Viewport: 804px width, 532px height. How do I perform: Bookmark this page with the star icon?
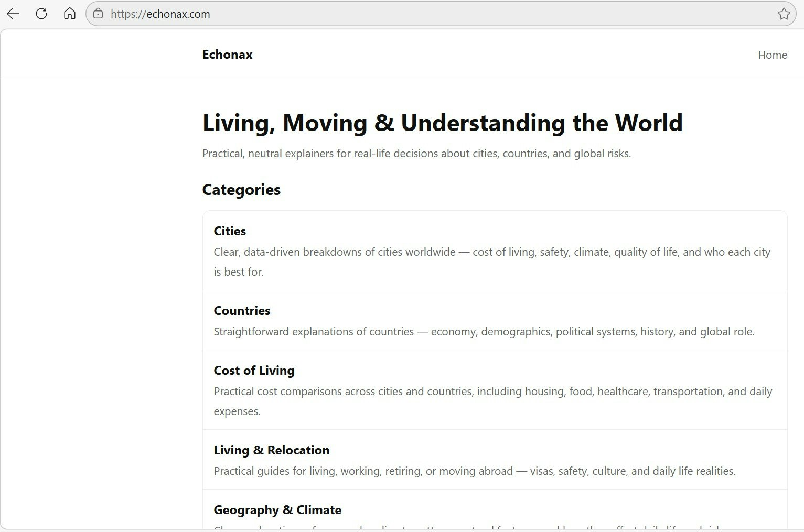coord(784,14)
